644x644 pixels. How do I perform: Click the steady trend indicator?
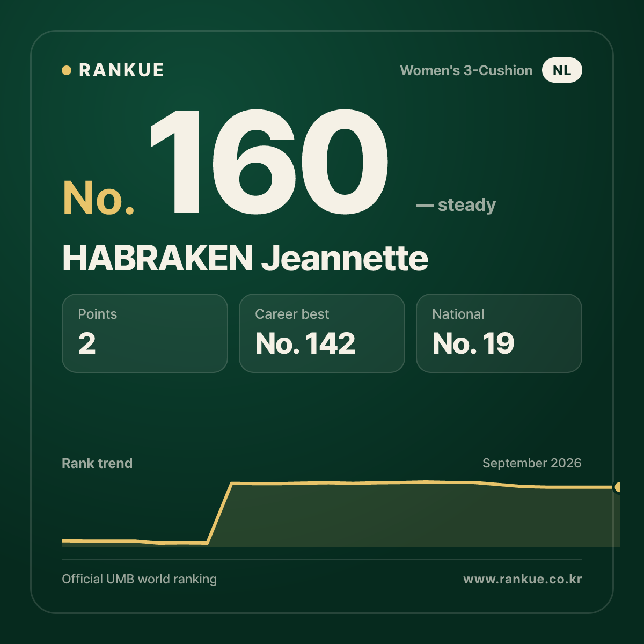(x=456, y=205)
